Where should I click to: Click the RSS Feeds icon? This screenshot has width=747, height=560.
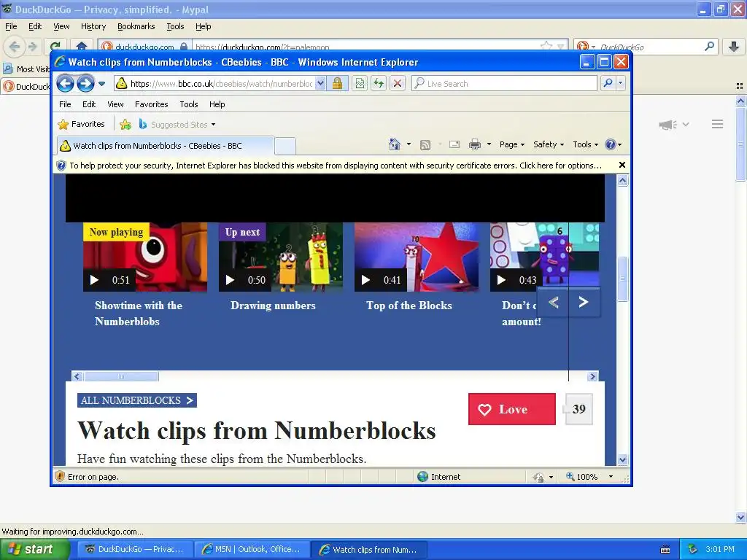pyautogui.click(x=425, y=145)
